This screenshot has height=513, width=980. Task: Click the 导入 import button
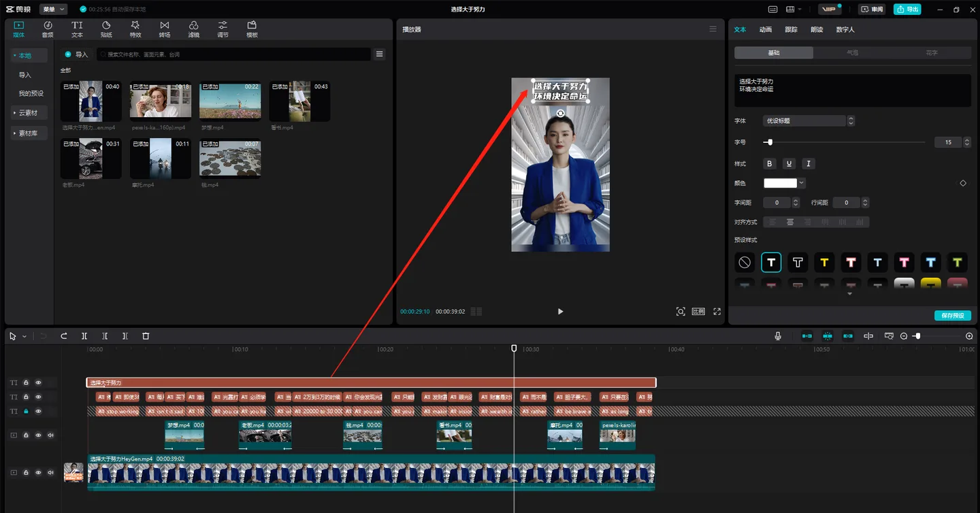click(77, 54)
